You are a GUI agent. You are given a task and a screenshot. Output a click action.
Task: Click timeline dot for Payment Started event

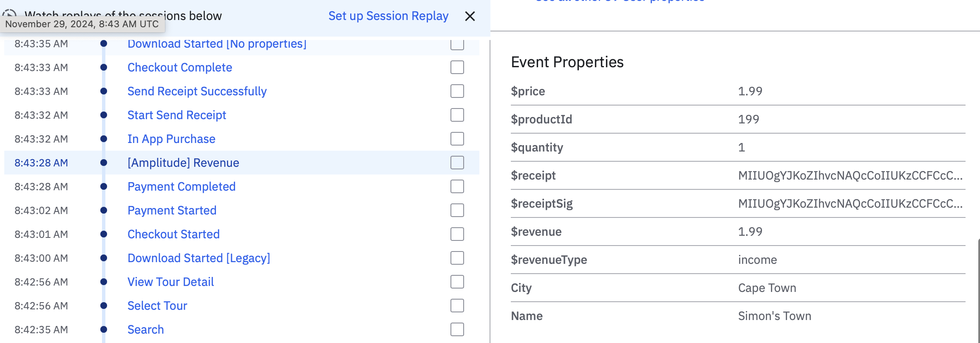pos(104,210)
